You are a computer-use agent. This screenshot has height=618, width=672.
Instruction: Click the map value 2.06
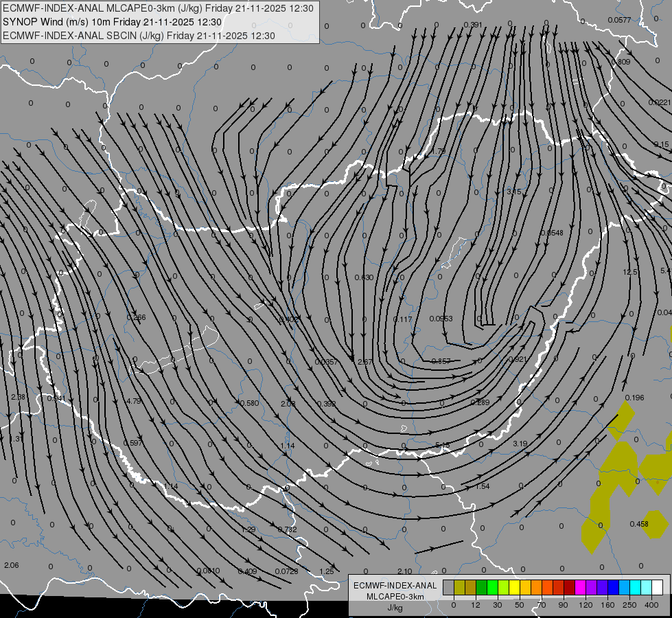[x=12, y=565]
